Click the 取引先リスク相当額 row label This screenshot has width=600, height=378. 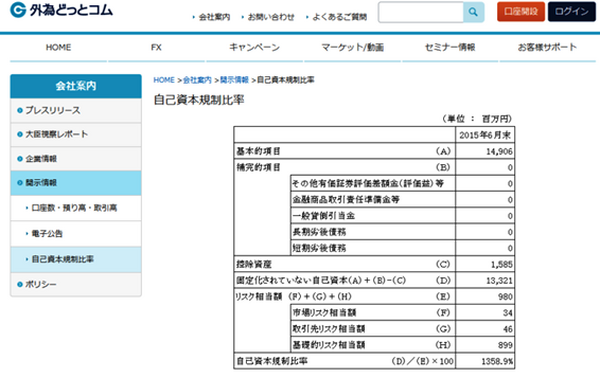tap(329, 329)
